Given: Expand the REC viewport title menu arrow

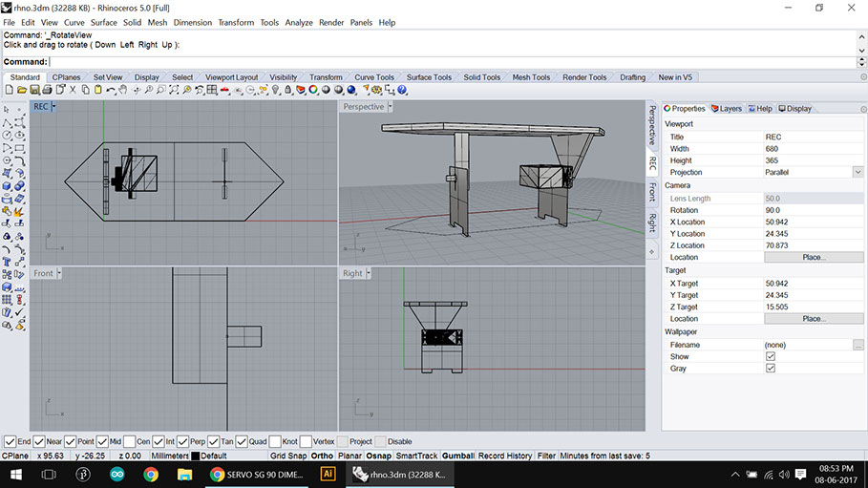Looking at the screenshot, I should tap(54, 107).
